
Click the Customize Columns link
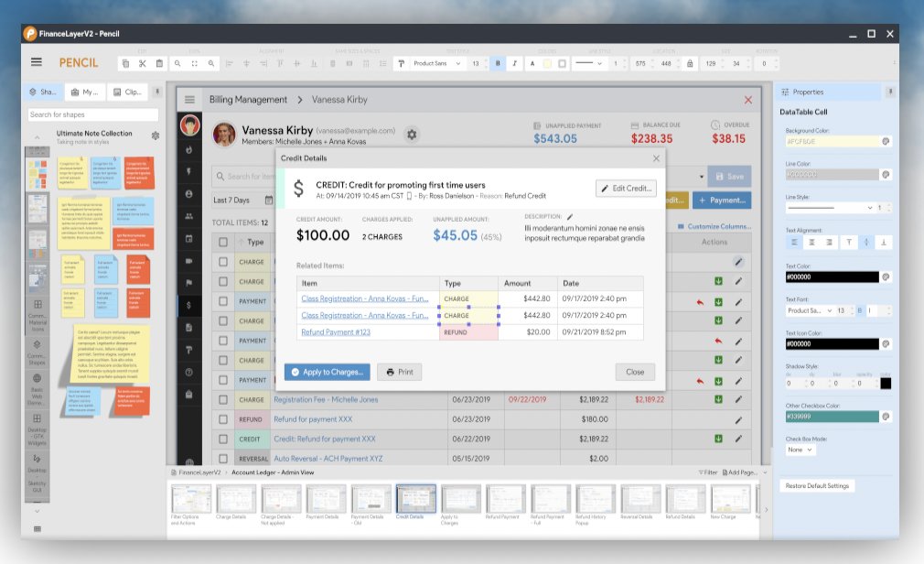[714, 226]
